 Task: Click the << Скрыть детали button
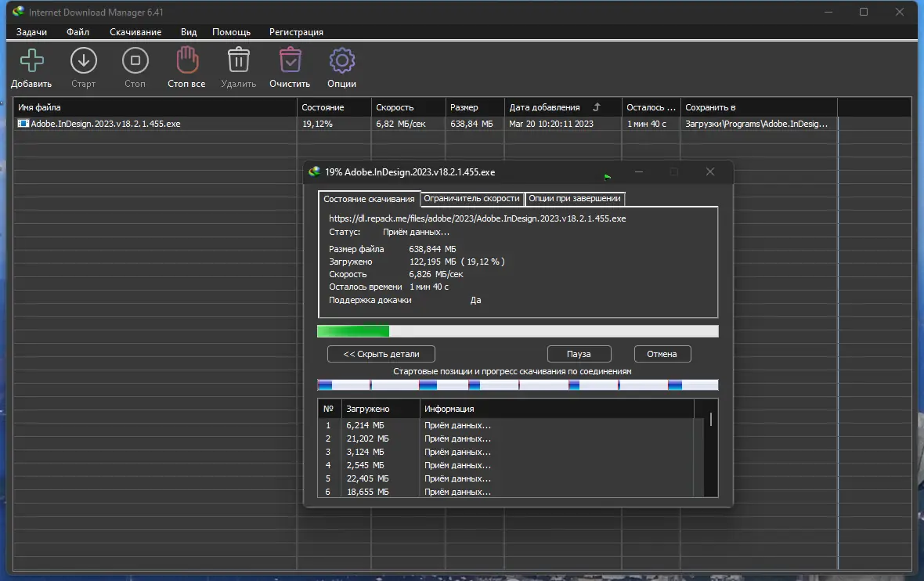[x=381, y=354]
